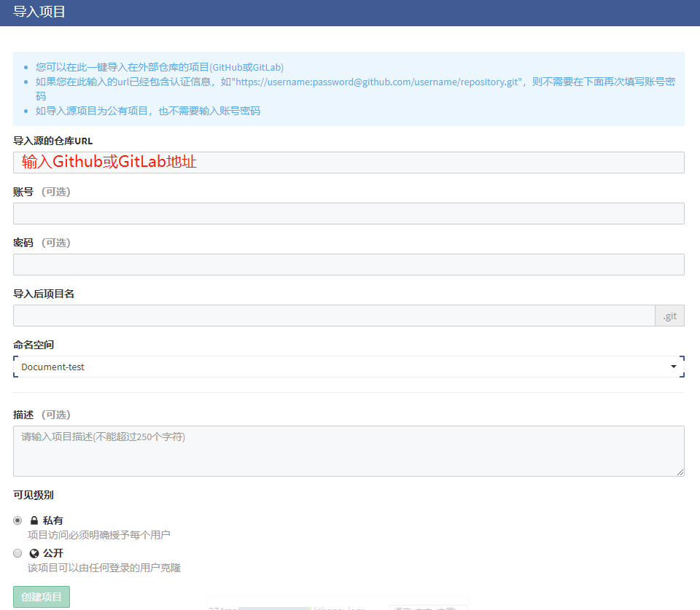Click the 导入项目 page header title
Image resolution: width=700 pixels, height=610 pixels.
39,12
